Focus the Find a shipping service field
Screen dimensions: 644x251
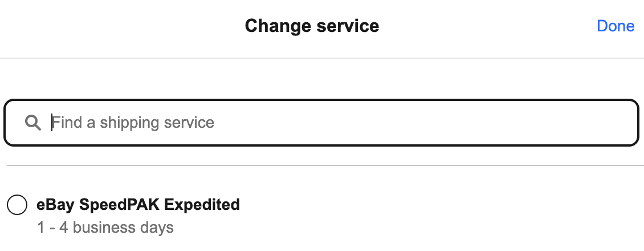[321, 123]
